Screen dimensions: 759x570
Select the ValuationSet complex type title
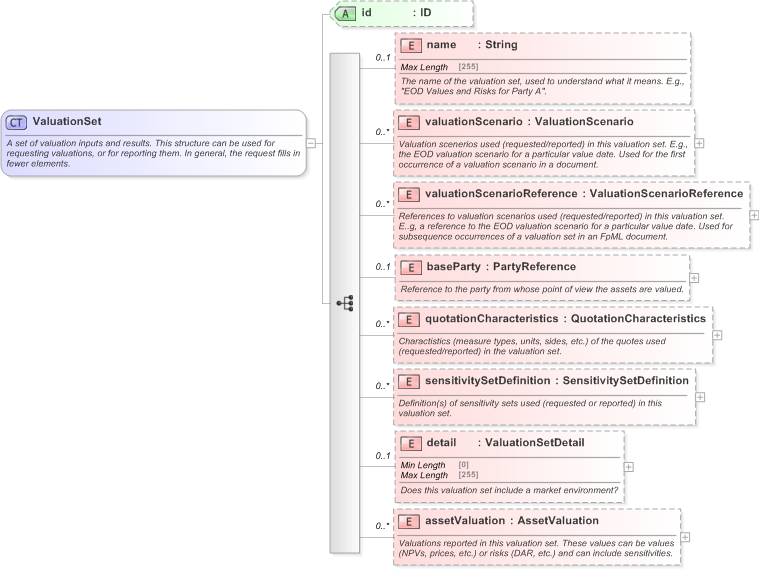tap(67, 121)
